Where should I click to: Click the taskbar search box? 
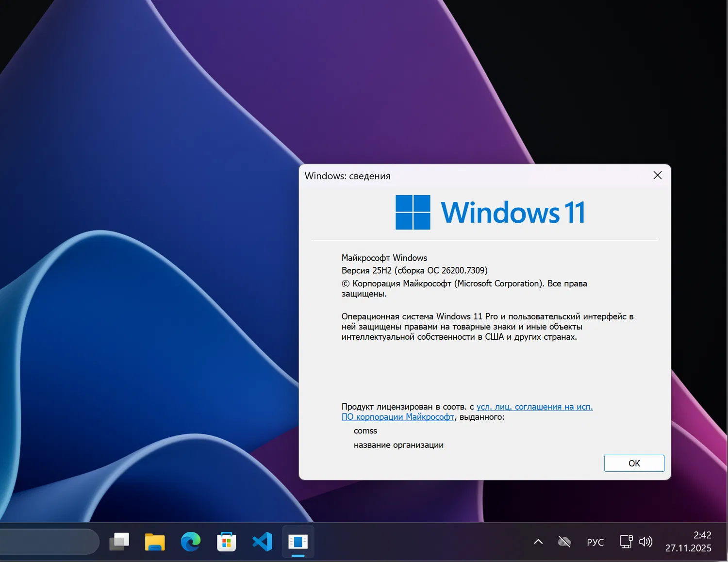coord(49,542)
